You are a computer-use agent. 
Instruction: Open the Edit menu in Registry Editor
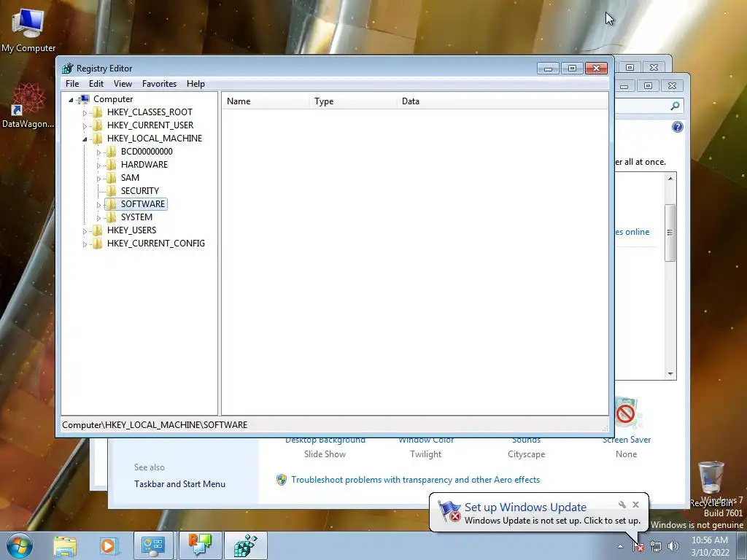pyautogui.click(x=96, y=84)
